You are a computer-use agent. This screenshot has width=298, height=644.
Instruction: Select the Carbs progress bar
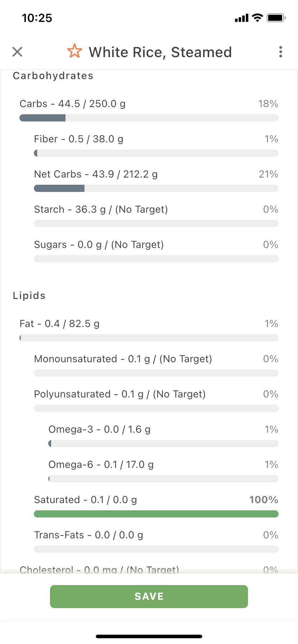point(149,118)
